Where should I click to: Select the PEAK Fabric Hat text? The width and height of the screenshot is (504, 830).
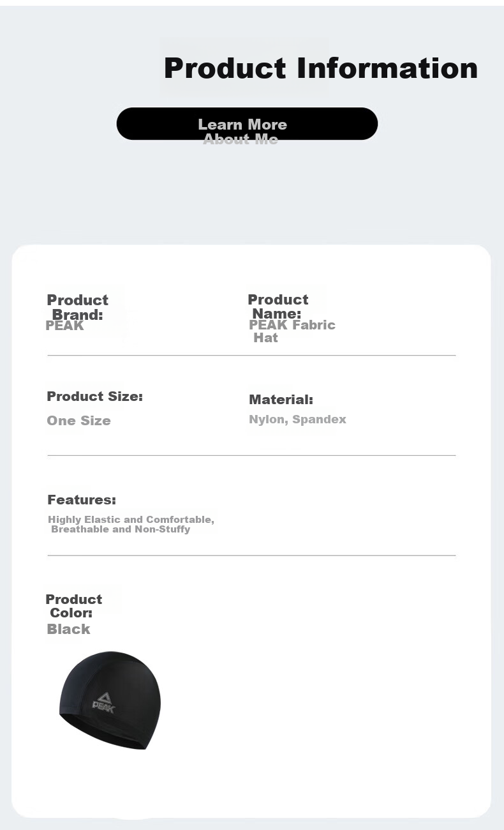[x=292, y=331]
